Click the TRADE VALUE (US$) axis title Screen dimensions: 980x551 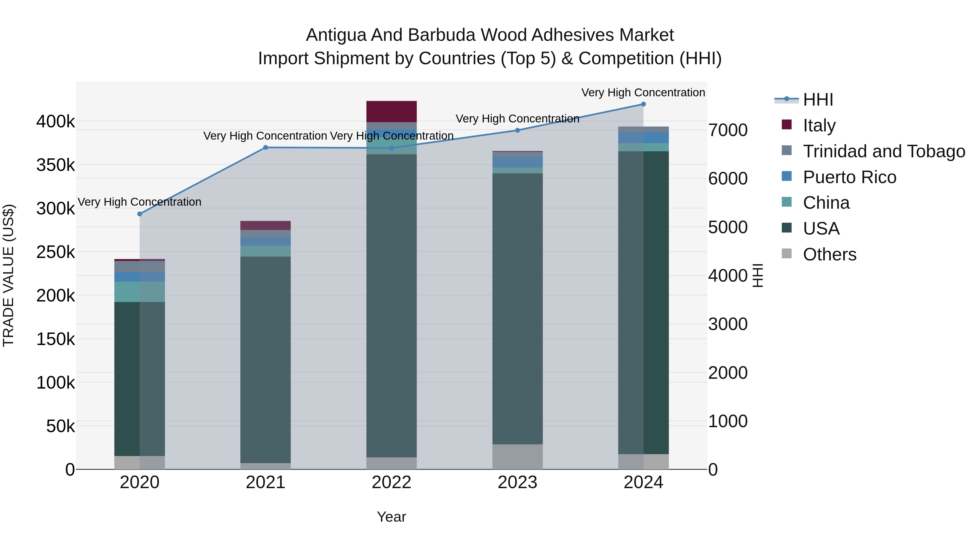pyautogui.click(x=8, y=275)
